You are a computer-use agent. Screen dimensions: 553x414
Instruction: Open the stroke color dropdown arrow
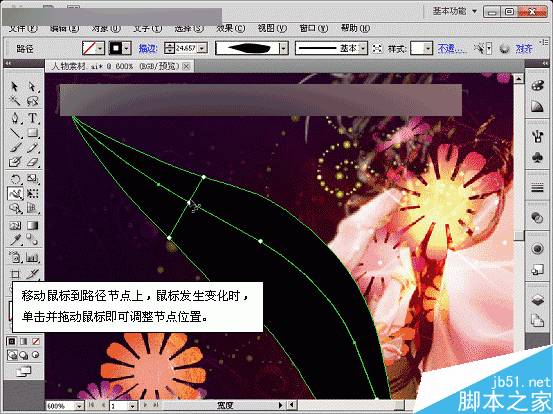(127, 48)
